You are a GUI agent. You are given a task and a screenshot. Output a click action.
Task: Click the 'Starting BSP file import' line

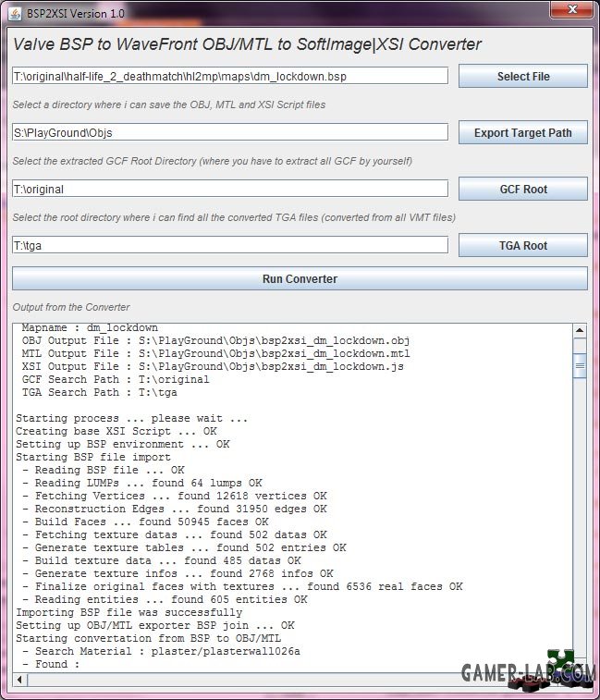point(93,457)
